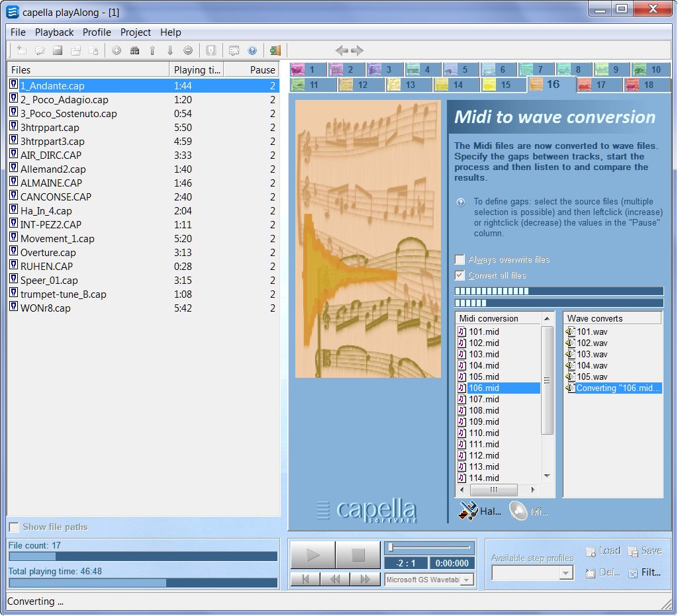Viewport: 678px width, 616px height.
Task: Select Overture.cap in the file list
Action: tap(143, 253)
